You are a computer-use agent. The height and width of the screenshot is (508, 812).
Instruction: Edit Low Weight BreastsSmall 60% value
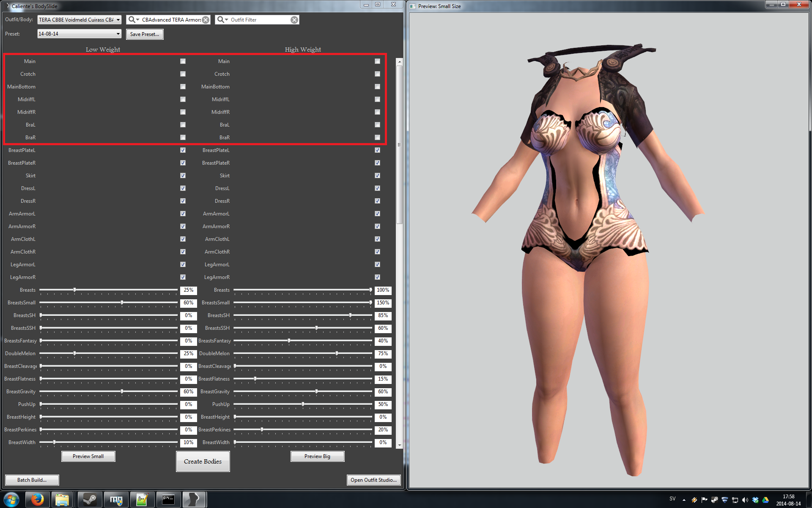189,303
